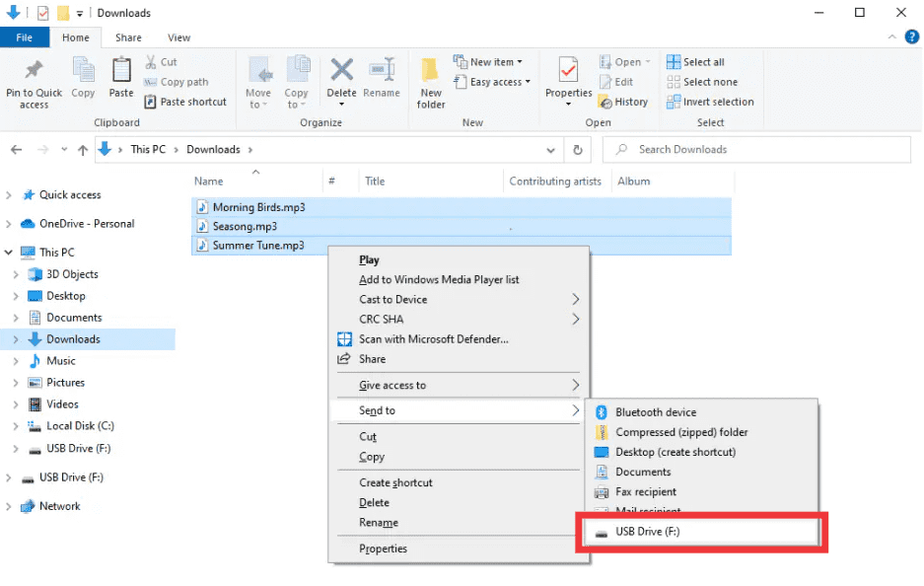Create a New folder from ribbon
Image resolution: width=924 pixels, height=586 pixels.
[431, 83]
